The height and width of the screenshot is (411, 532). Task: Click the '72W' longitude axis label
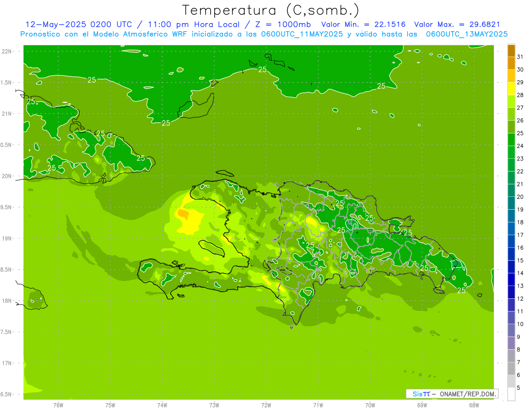(x=266, y=405)
